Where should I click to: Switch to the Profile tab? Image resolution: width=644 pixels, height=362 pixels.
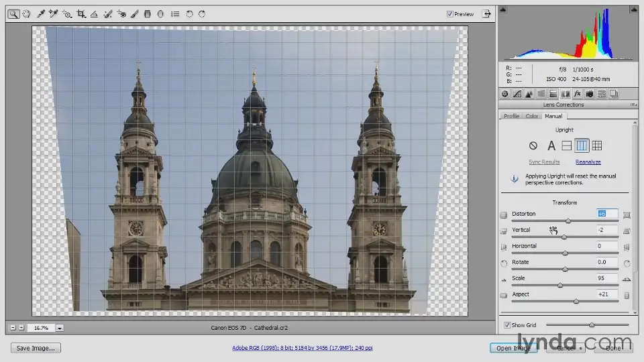511,116
